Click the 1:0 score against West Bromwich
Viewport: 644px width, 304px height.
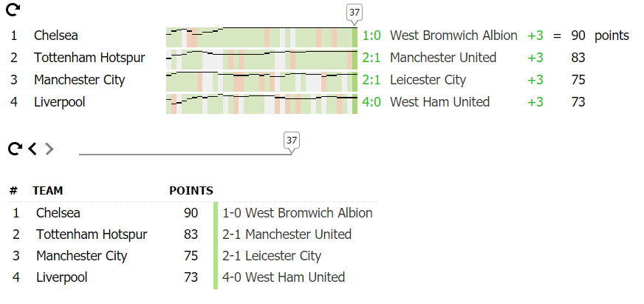pos(371,36)
